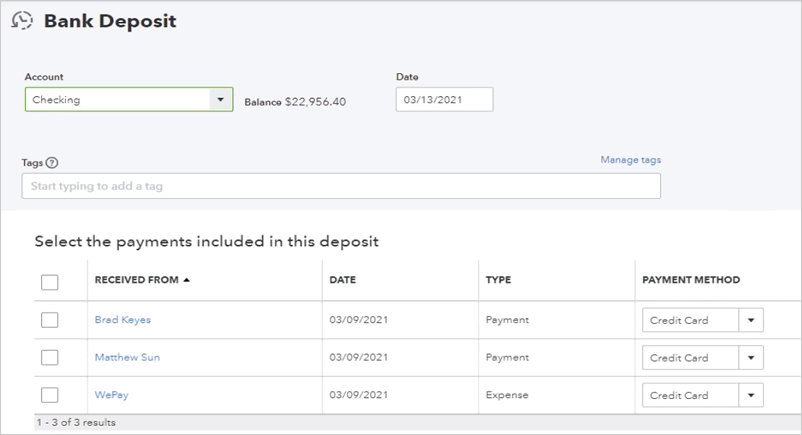Click the Bank Deposit history clock icon
Image resolution: width=802 pixels, height=435 pixels.
click(22, 21)
